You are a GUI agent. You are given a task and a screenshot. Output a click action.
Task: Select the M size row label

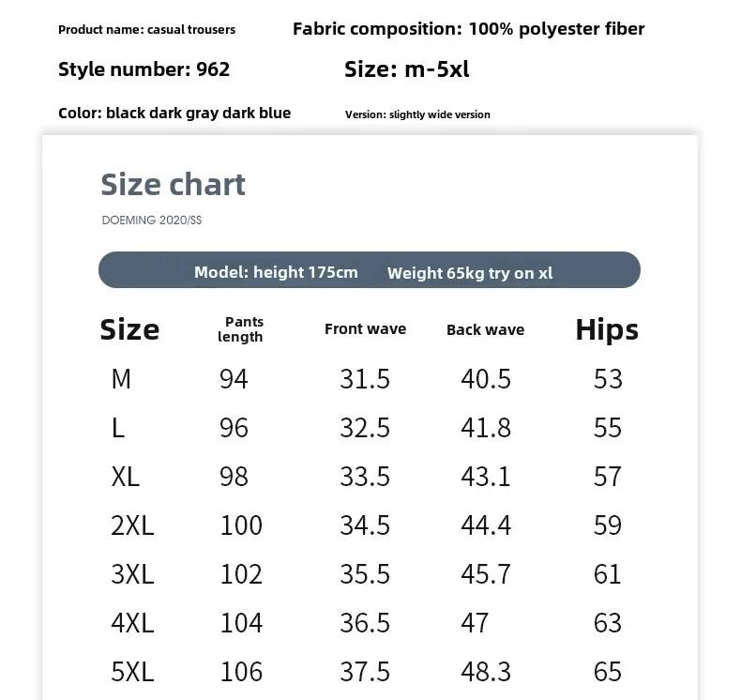click(121, 379)
